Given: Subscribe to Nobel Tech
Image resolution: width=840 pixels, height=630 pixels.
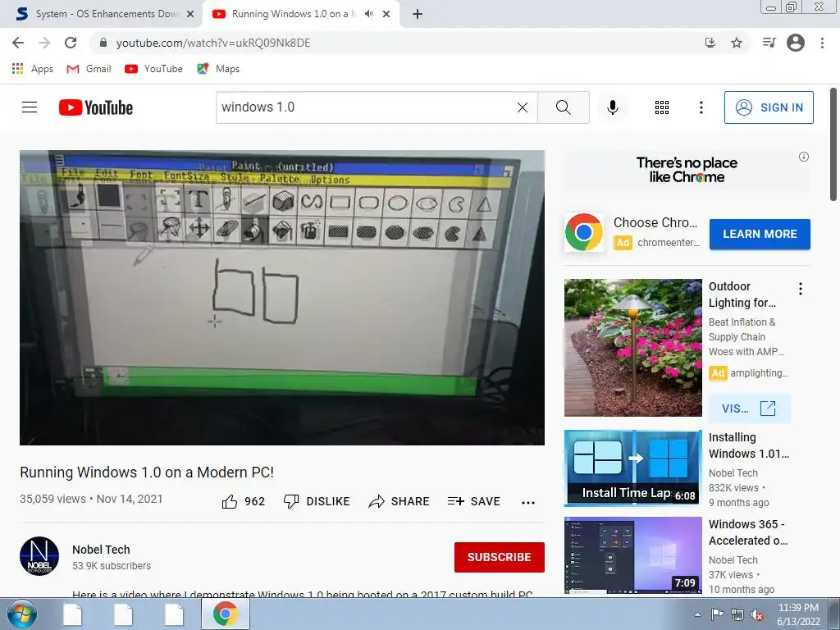Looking at the screenshot, I should (500, 557).
